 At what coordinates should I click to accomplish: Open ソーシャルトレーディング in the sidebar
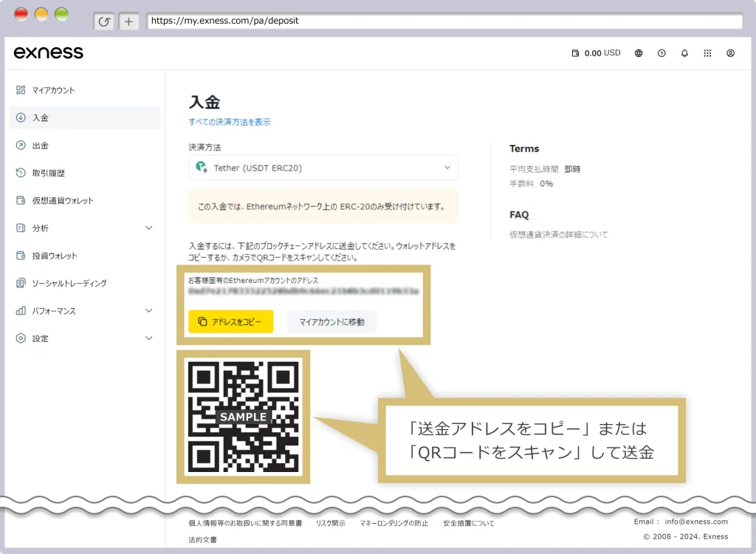[x=84, y=283]
